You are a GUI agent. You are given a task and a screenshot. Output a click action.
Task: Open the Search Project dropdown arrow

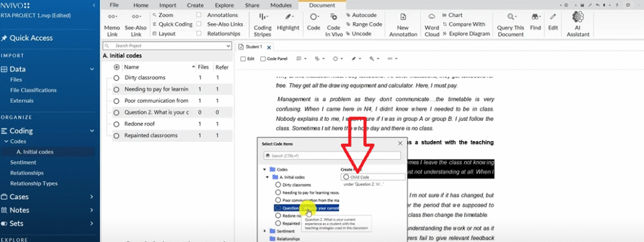[x=228, y=46]
